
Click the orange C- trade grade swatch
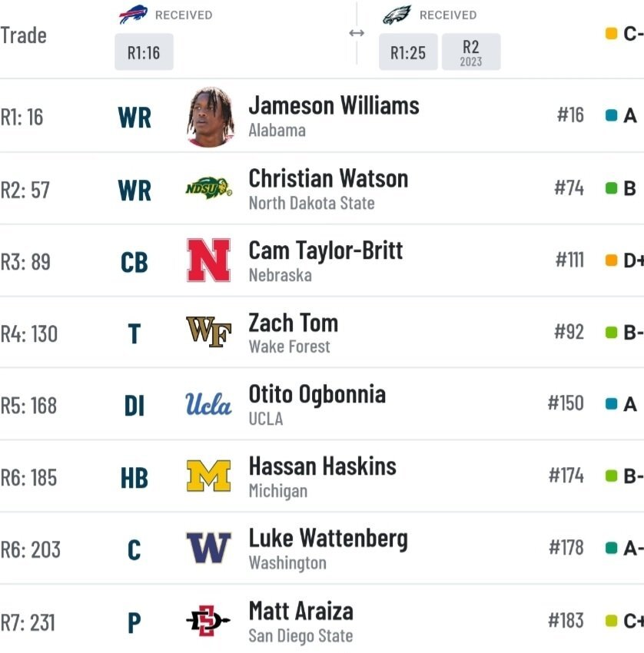611,33
